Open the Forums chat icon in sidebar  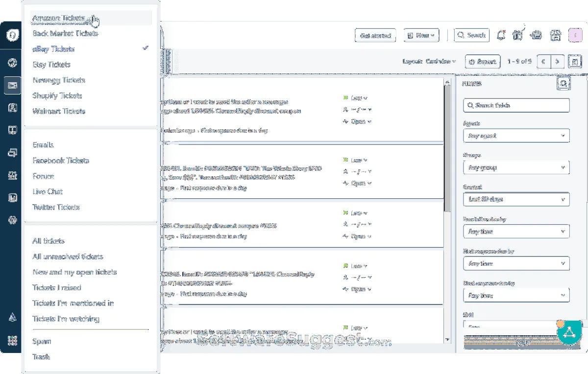(13, 153)
